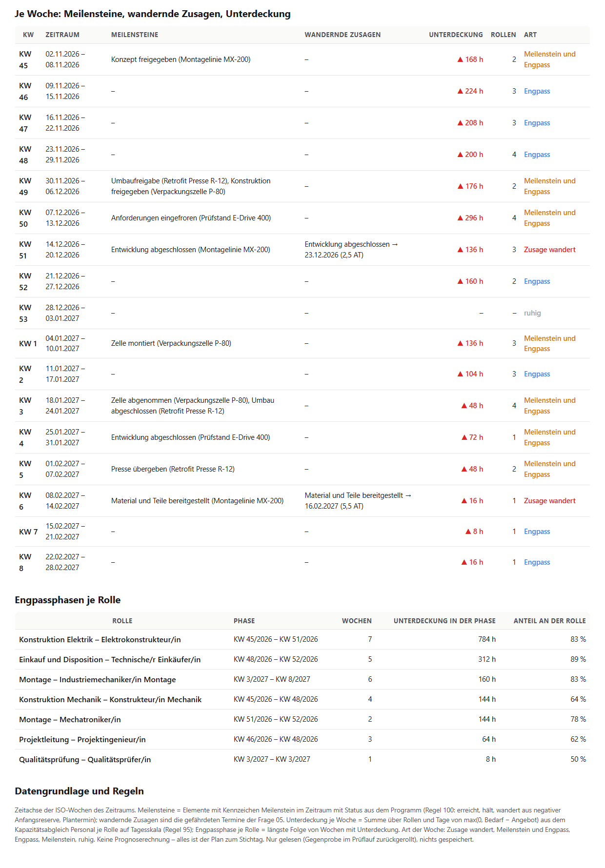Click the WOCHEN column header
The image size is (605, 868).
[357, 621]
